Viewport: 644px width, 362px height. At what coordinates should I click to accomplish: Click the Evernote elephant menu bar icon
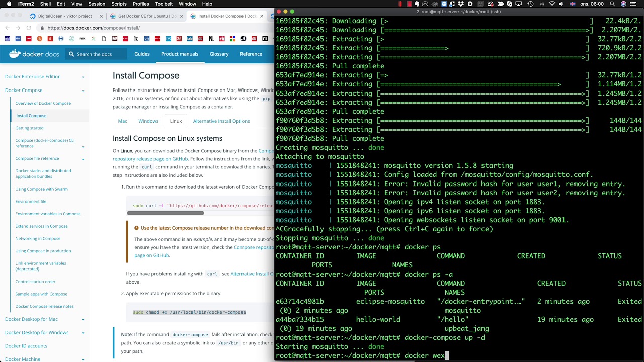[x=417, y=4]
